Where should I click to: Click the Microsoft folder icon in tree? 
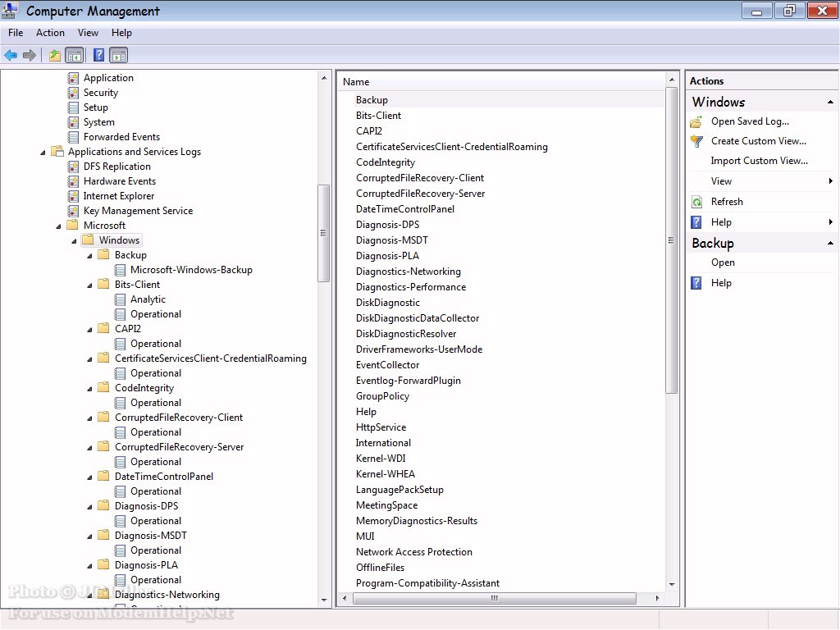coord(72,225)
